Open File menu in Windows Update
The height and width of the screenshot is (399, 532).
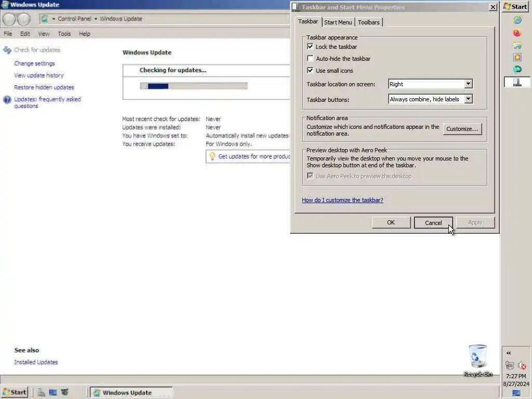[8, 34]
